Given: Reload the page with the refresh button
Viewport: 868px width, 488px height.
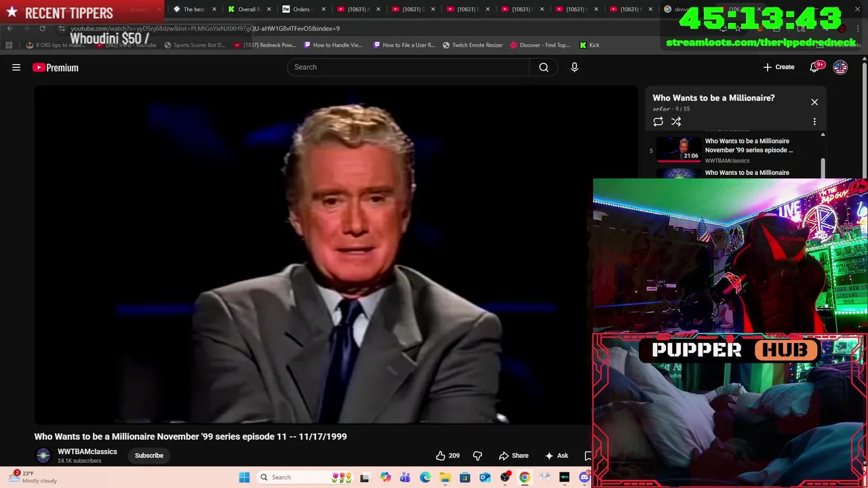Looking at the screenshot, I should tap(42, 28).
